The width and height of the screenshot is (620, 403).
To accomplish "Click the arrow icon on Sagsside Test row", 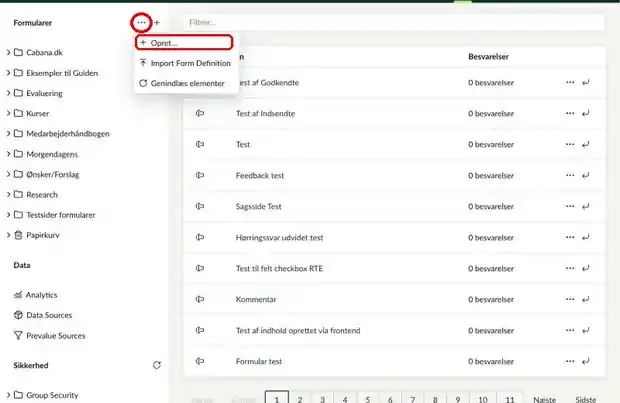I will (x=586, y=206).
